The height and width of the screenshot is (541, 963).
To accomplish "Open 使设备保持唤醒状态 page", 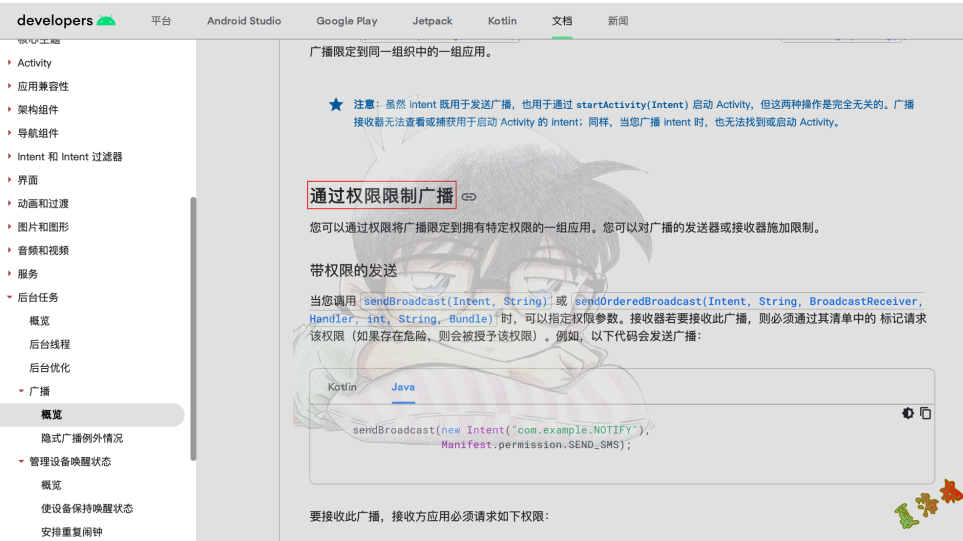I will point(87,508).
